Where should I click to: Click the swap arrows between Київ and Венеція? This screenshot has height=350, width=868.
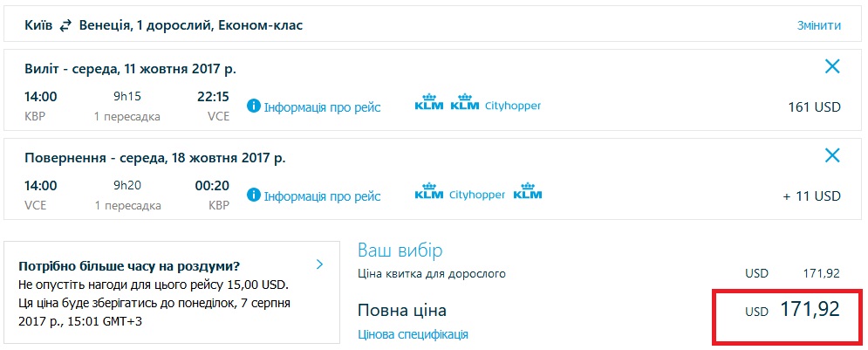click(x=65, y=25)
